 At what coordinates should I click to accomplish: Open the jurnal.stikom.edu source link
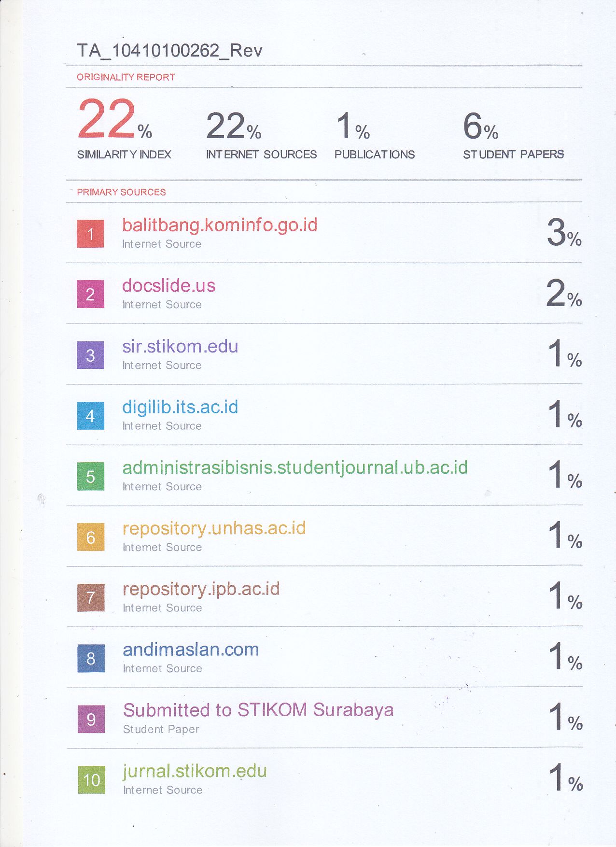pyautogui.click(x=195, y=771)
